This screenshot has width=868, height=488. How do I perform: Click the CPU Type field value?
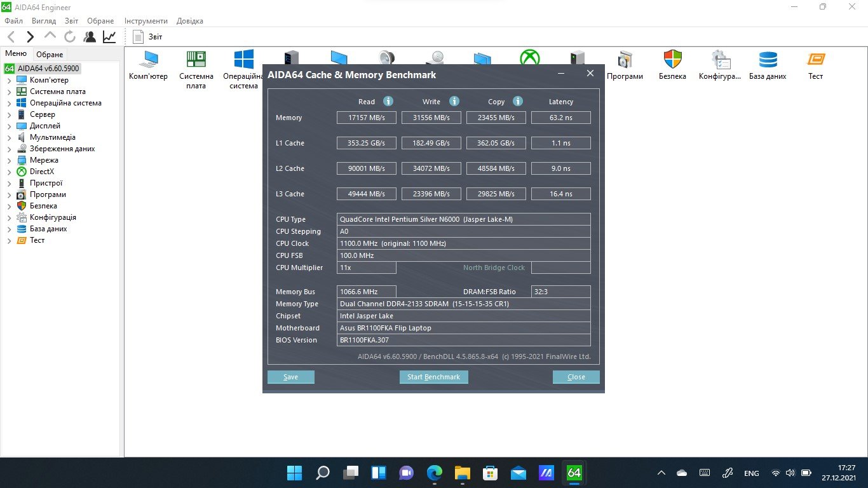tap(464, 219)
